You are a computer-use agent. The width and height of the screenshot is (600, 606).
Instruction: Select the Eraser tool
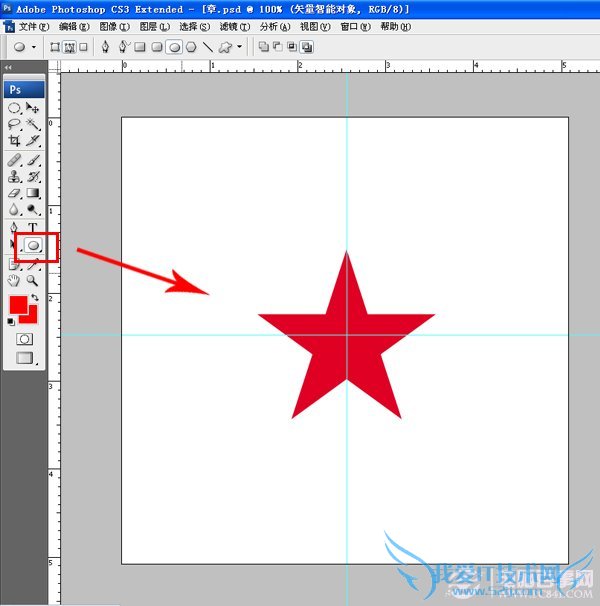(x=14, y=193)
